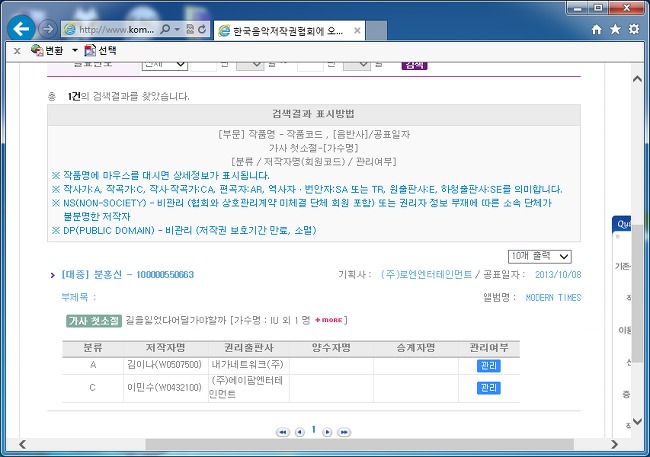Screen dimensions: 650x457
Task: Click the 관리 badge for 김이나 row
Action: 488,366
